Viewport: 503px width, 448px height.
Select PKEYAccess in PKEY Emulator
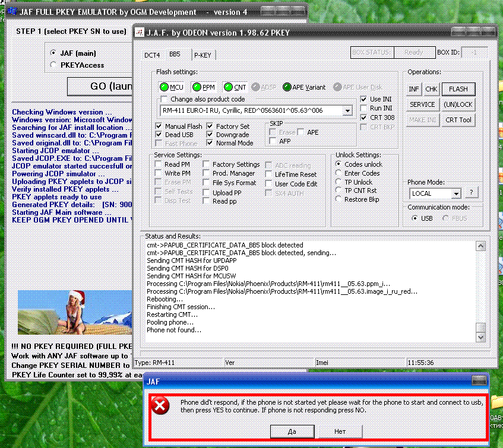(53, 65)
